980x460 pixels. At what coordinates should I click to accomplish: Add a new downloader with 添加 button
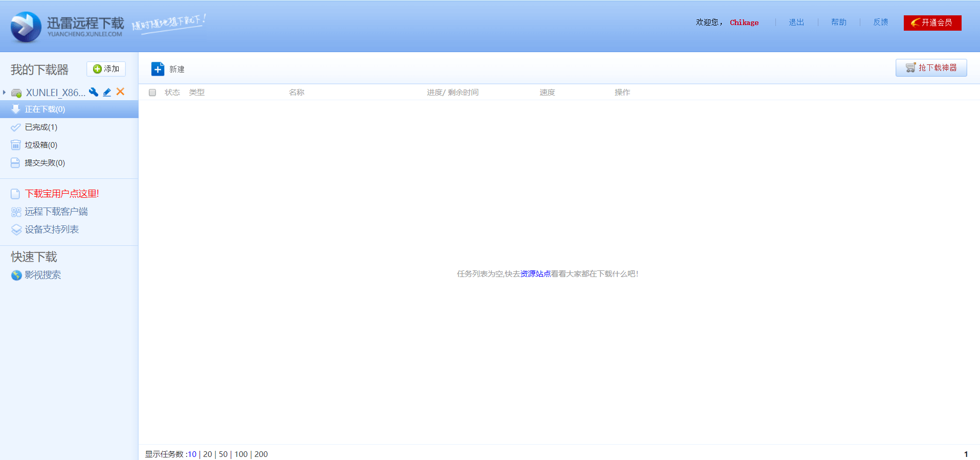tap(106, 68)
